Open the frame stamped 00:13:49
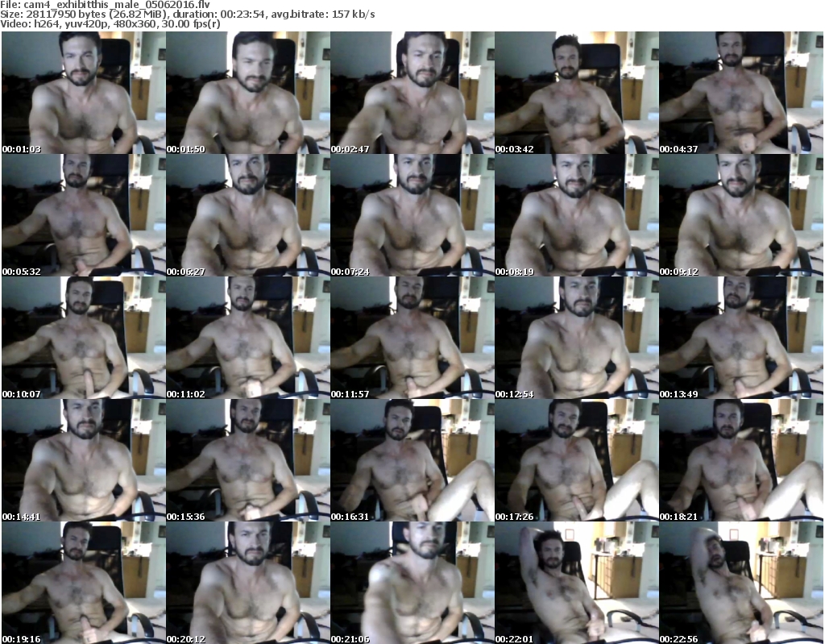Image resolution: width=825 pixels, height=644 pixels. (740, 338)
